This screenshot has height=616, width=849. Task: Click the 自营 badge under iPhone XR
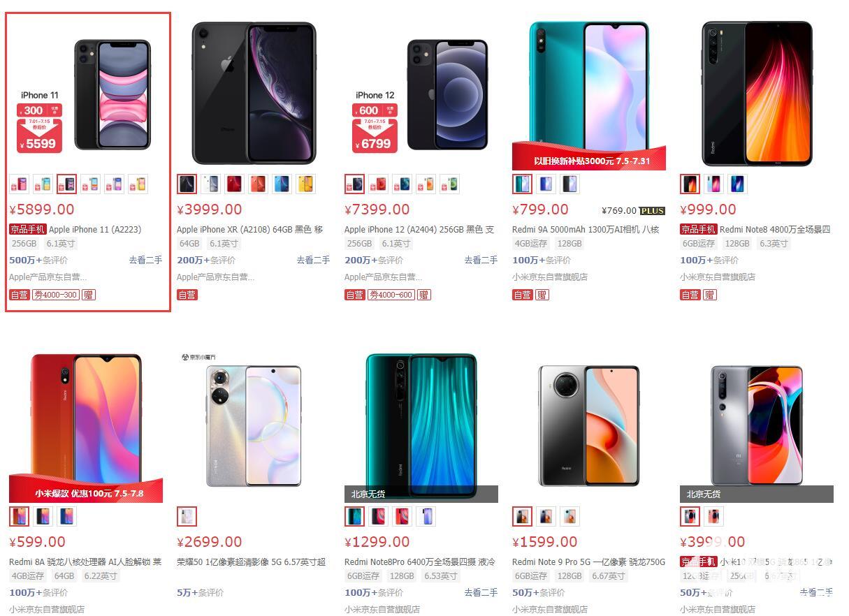(x=187, y=295)
